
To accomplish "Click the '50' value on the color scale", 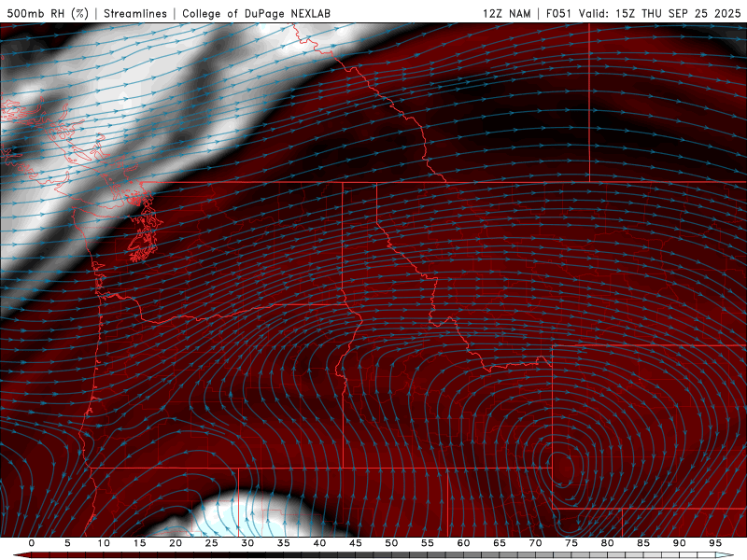I will click(x=391, y=543).
